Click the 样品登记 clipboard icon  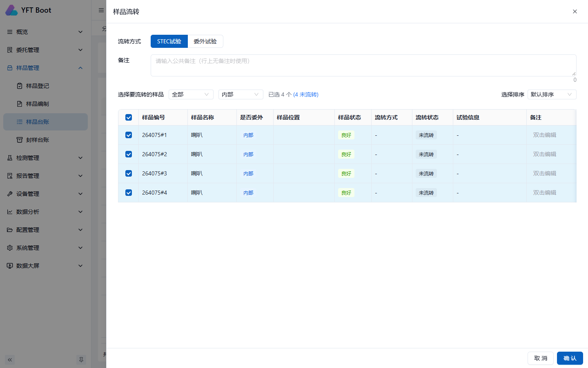20,86
